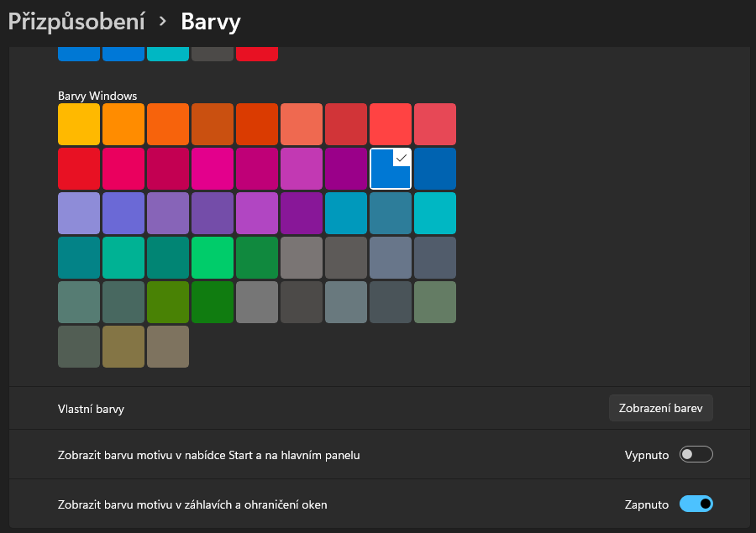Open the Zobrazení barev custom colors button

[x=660, y=408]
